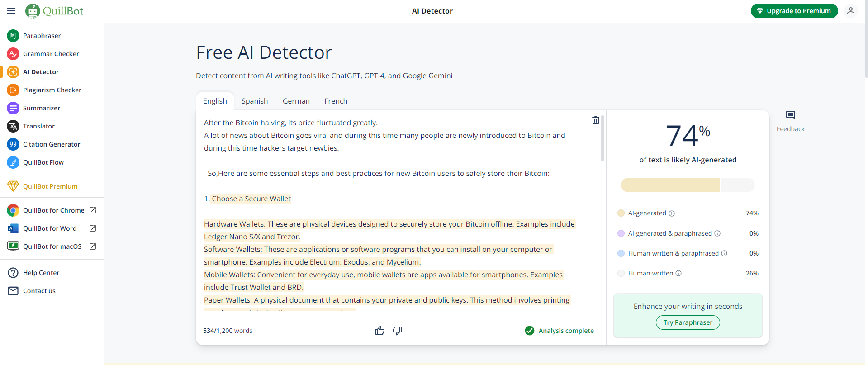
Task: Click the QuillBot Premium diamond icon
Action: tap(13, 186)
